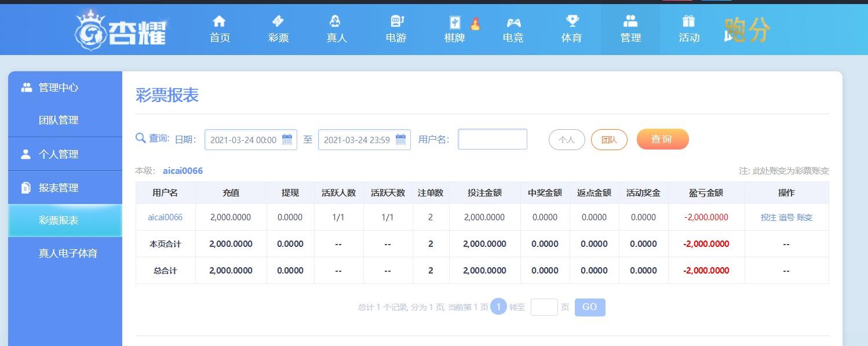Open the 彩票 lottery ticket icon
Image resolution: width=868 pixels, height=346 pixels.
[x=278, y=21]
